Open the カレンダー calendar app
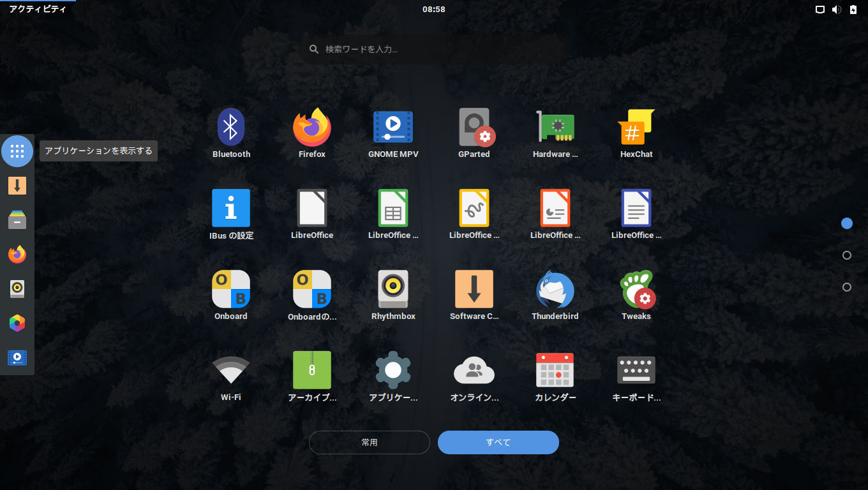This screenshot has height=490, width=868. pyautogui.click(x=555, y=376)
